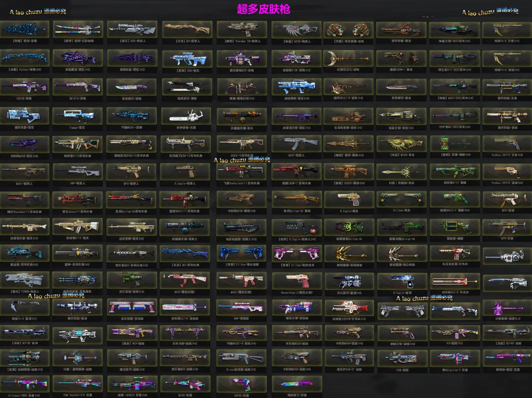Pick the Thunder.50-稻草人 weapon card
Image resolution: width=532 pixels, height=398 pixels.
click(242, 30)
